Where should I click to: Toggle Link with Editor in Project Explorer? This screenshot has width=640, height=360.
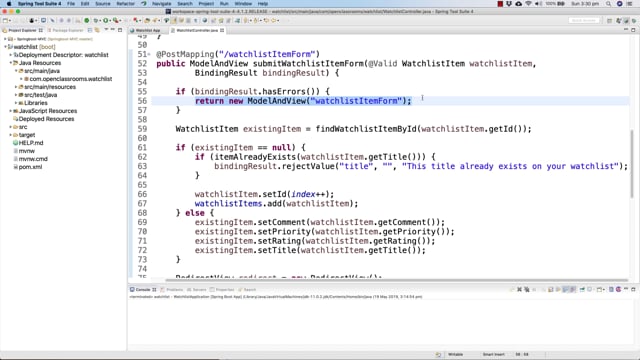pos(97,30)
